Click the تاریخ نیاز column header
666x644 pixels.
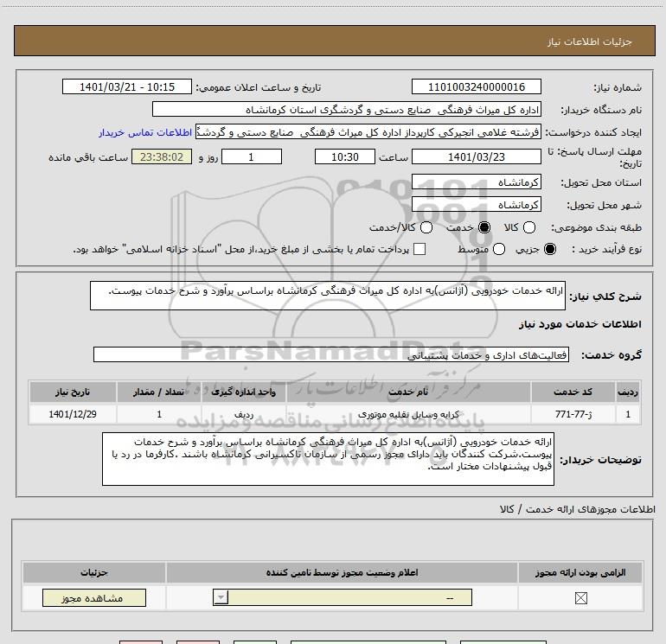tap(73, 392)
